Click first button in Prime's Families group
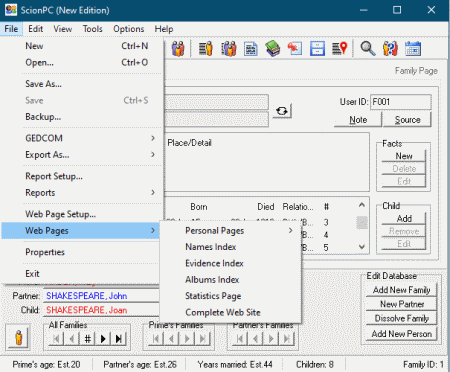This screenshot has height=372, width=450. (x=156, y=339)
